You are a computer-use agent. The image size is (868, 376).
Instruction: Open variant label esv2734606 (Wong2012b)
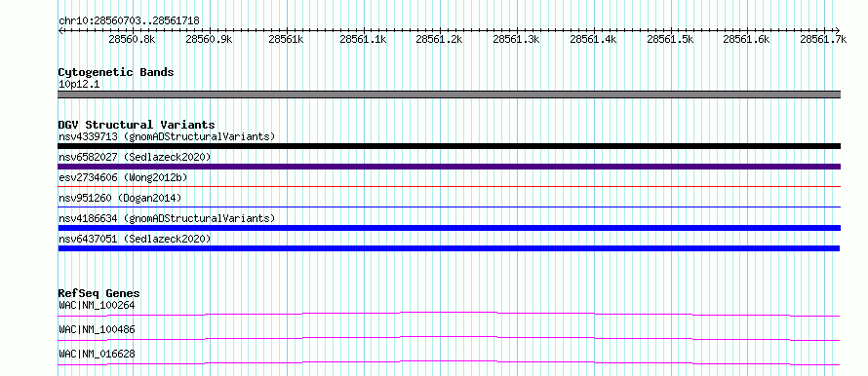point(123,177)
